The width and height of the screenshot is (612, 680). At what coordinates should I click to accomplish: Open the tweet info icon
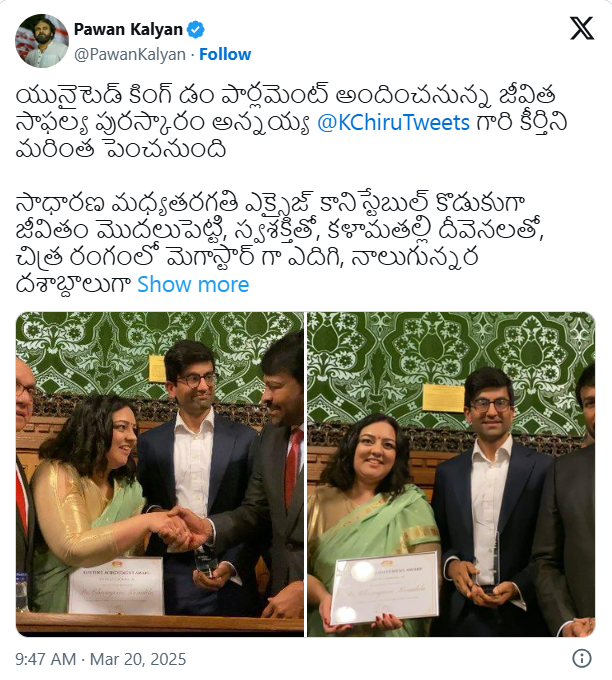(x=582, y=658)
